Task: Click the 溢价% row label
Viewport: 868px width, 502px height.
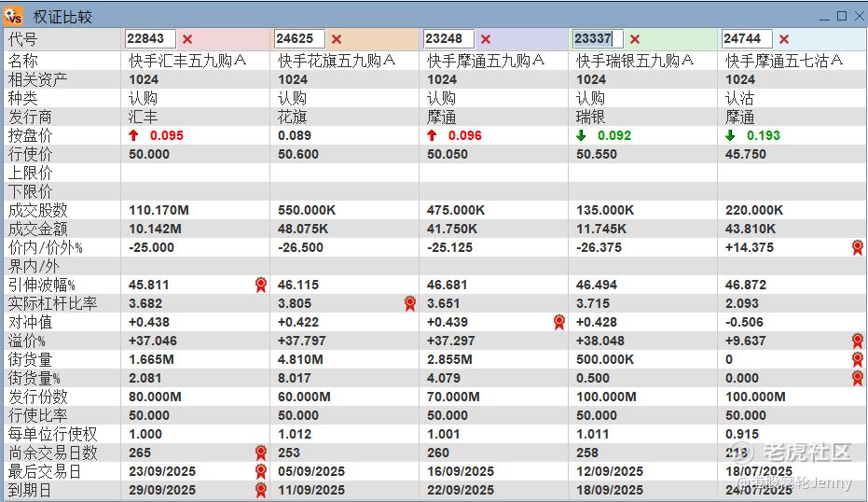Action: click(26, 341)
